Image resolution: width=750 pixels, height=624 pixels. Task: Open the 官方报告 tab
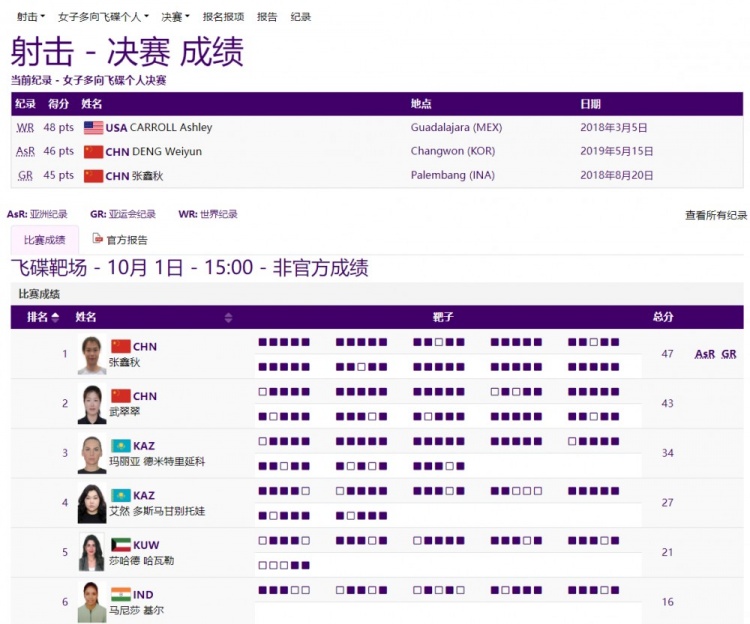pos(126,240)
